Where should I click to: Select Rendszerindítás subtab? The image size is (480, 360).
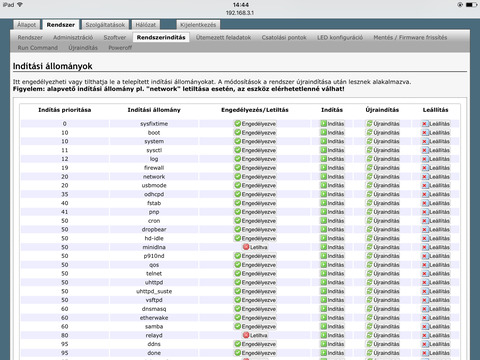[161, 37]
